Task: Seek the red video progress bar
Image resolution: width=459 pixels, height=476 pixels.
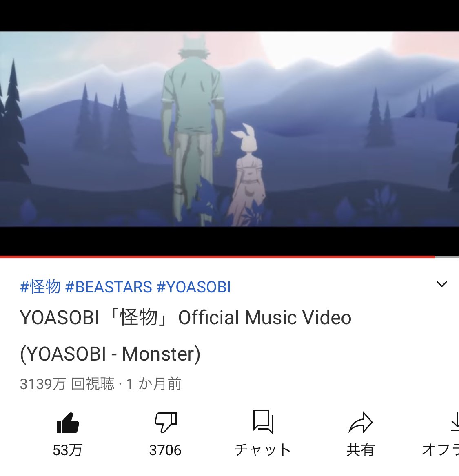Action: pyautogui.click(x=217, y=257)
